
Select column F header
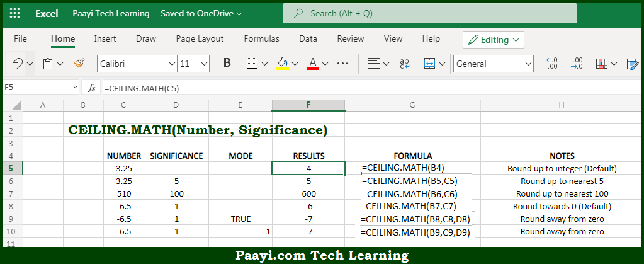(x=308, y=105)
